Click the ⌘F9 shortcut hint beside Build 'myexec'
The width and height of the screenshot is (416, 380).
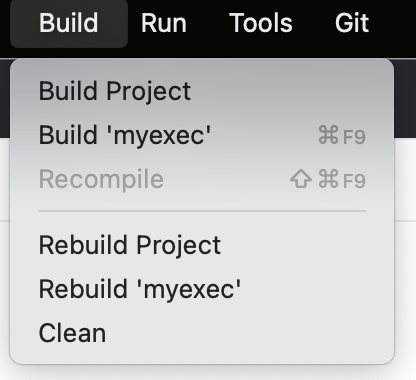pyautogui.click(x=342, y=135)
